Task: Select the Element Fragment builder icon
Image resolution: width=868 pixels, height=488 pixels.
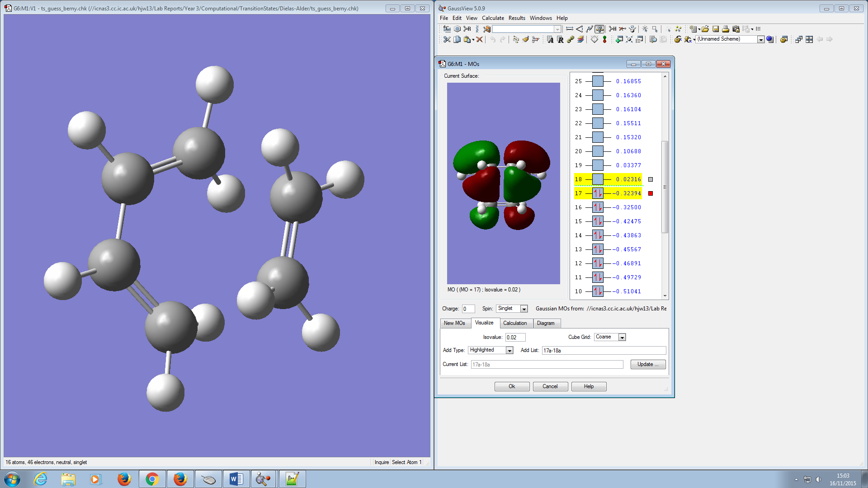Action: click(447, 29)
